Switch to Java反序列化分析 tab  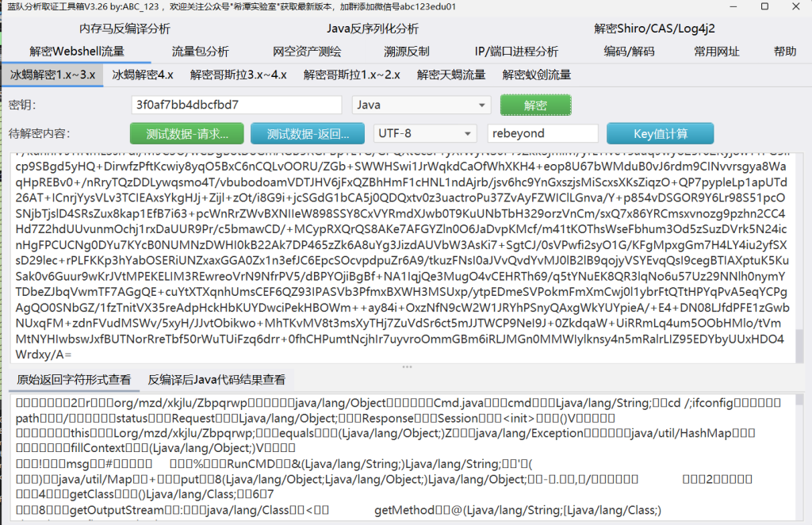click(x=373, y=29)
